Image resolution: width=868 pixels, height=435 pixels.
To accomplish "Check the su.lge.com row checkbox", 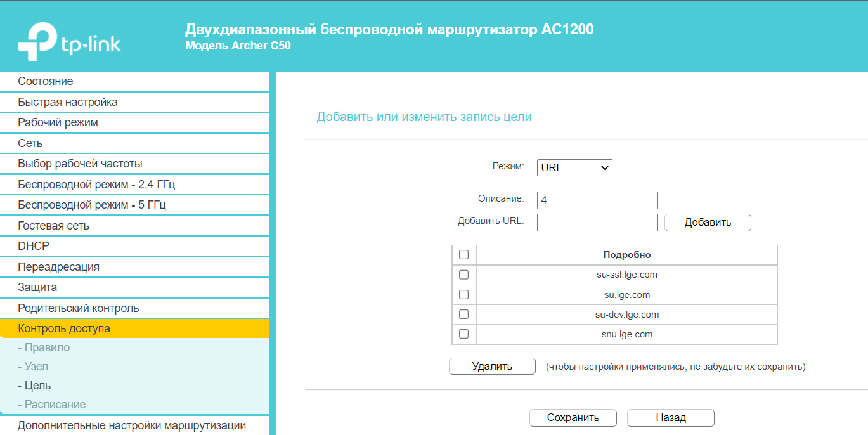I will click(463, 295).
